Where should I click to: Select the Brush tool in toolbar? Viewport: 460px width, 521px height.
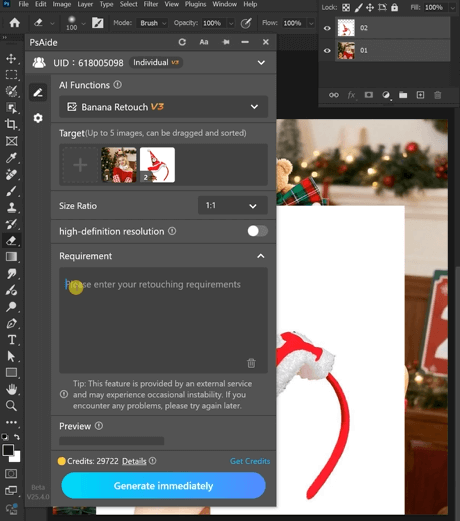(11, 191)
